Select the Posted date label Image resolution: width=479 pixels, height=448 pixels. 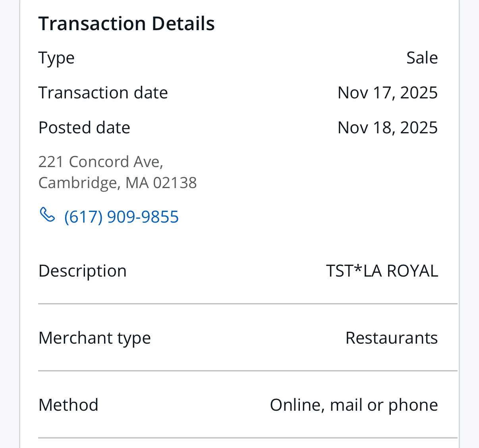84,128
